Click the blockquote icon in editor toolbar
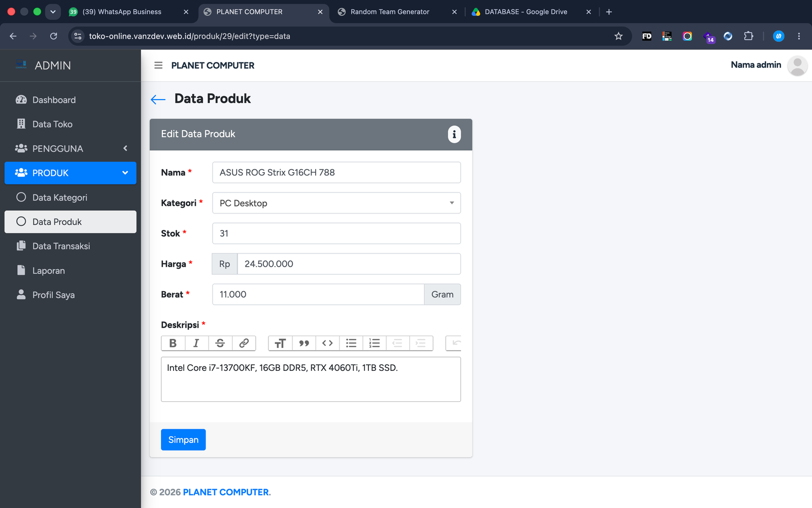This screenshot has width=812, height=508. click(304, 343)
